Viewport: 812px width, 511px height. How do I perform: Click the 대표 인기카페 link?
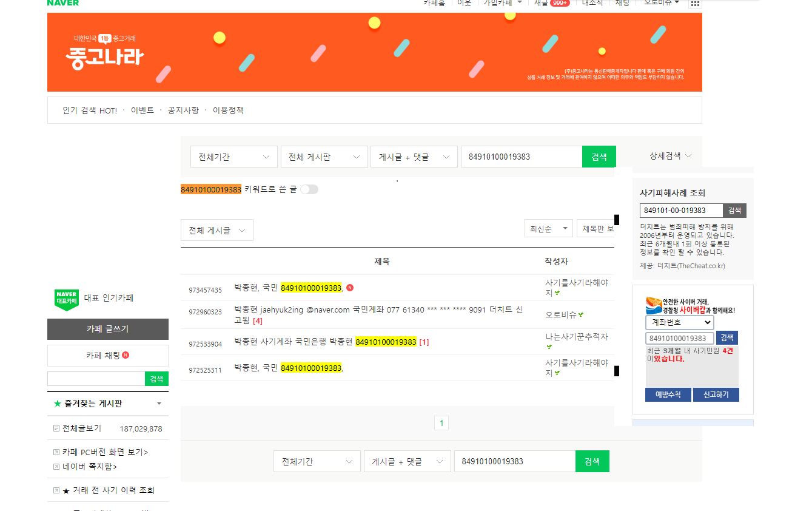(x=109, y=298)
